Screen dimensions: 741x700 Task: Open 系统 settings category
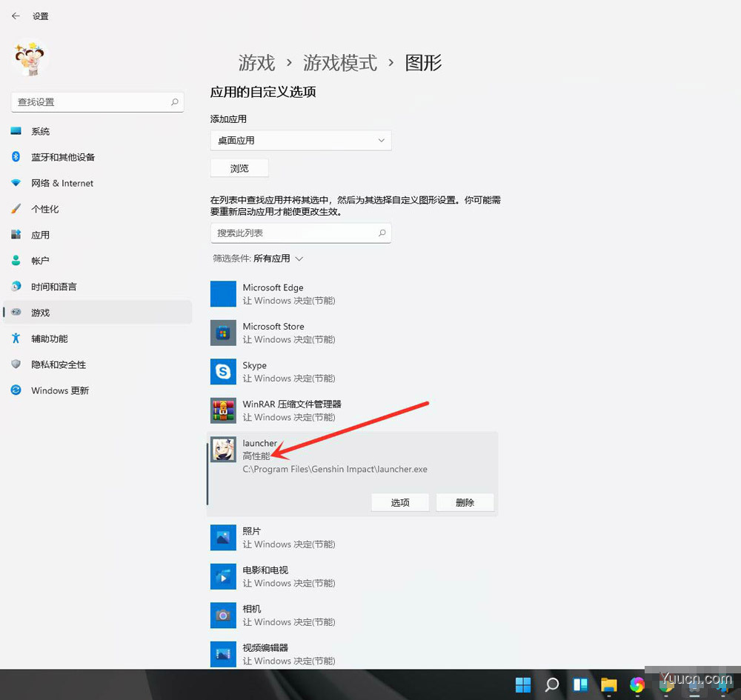[97, 131]
